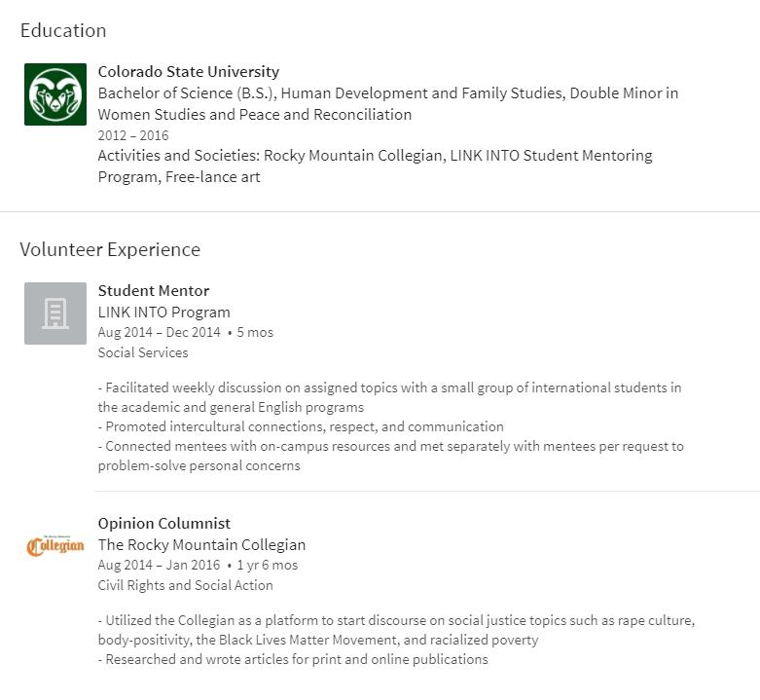The height and width of the screenshot is (700, 760).
Task: Open the Colorado State University school name
Action: (189, 72)
